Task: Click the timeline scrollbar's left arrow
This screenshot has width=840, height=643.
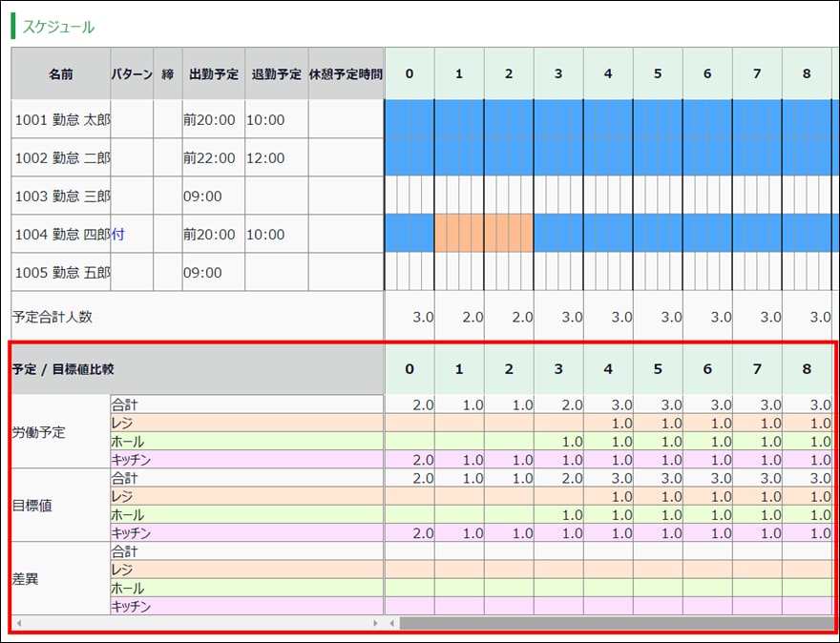Action: 391,623
